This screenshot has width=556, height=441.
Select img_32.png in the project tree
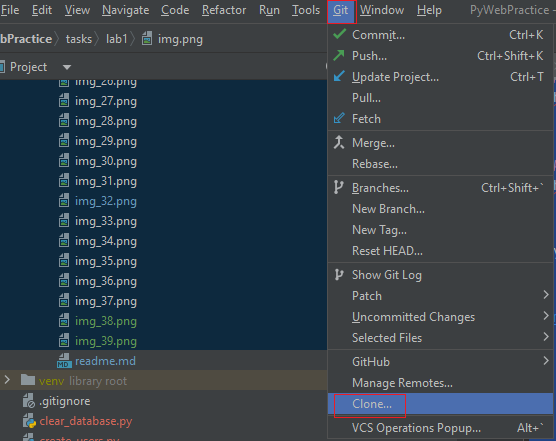(106, 201)
